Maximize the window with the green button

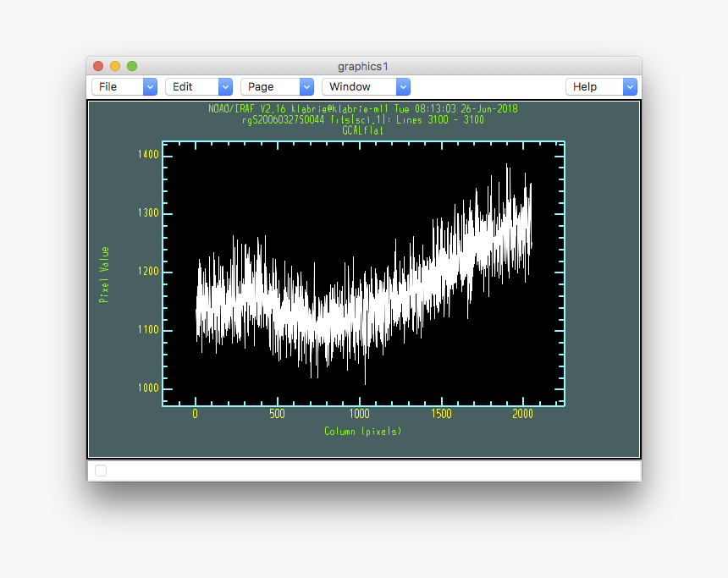(132, 66)
